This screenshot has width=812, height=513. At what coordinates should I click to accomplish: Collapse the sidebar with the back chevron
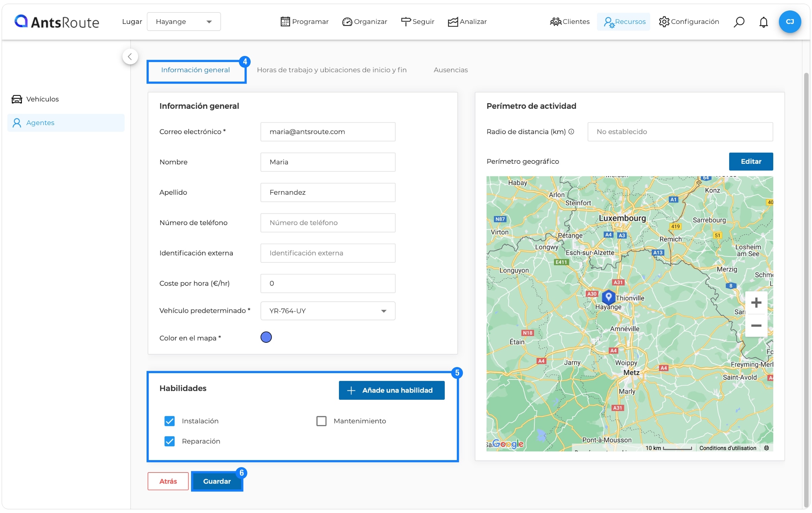point(130,57)
